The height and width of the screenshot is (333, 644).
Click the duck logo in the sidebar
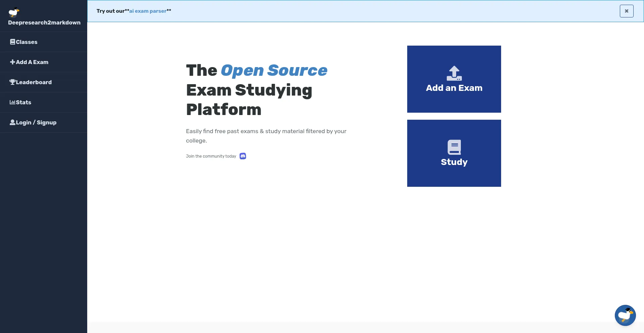14,12
